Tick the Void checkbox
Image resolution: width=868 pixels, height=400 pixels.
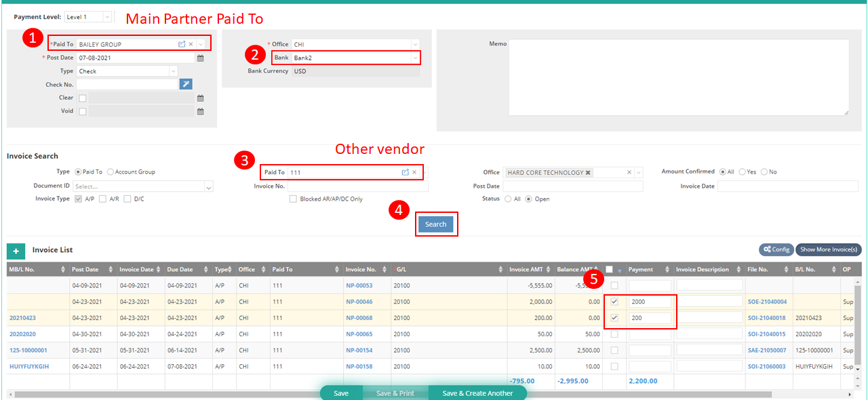pos(82,112)
